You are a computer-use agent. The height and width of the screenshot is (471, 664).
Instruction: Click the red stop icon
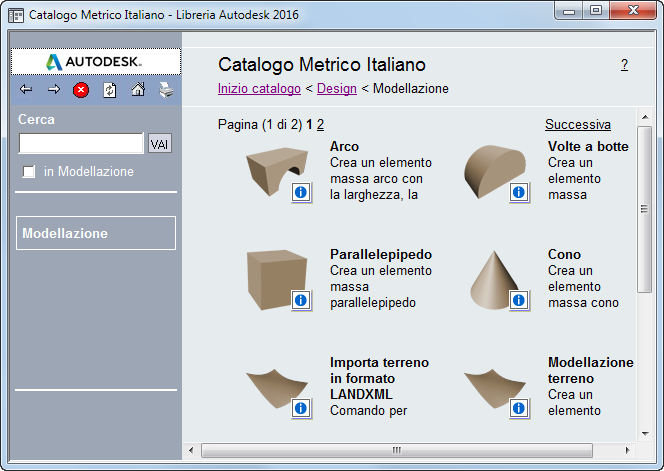81,90
